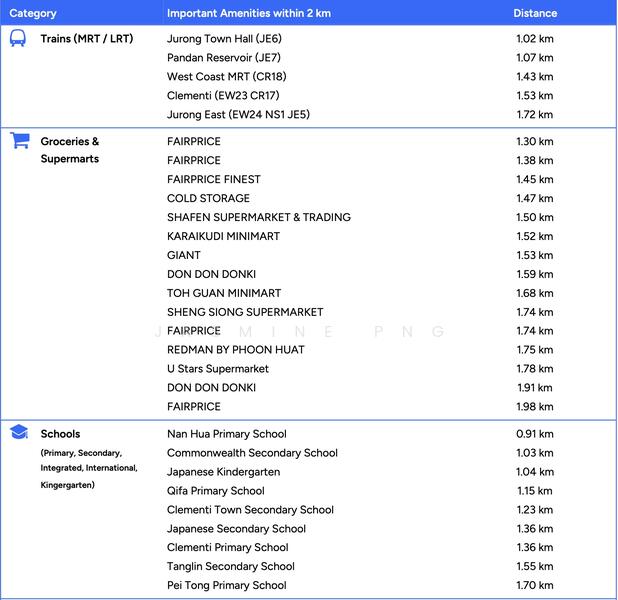Click FAIRPRICE FINEST supermarket entry

[214, 179]
